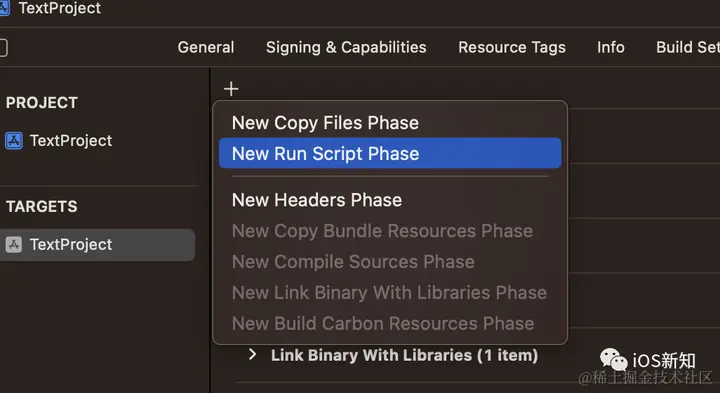Expand Link Binary With Libraries section
This screenshot has width=720, height=393.
pos(252,354)
